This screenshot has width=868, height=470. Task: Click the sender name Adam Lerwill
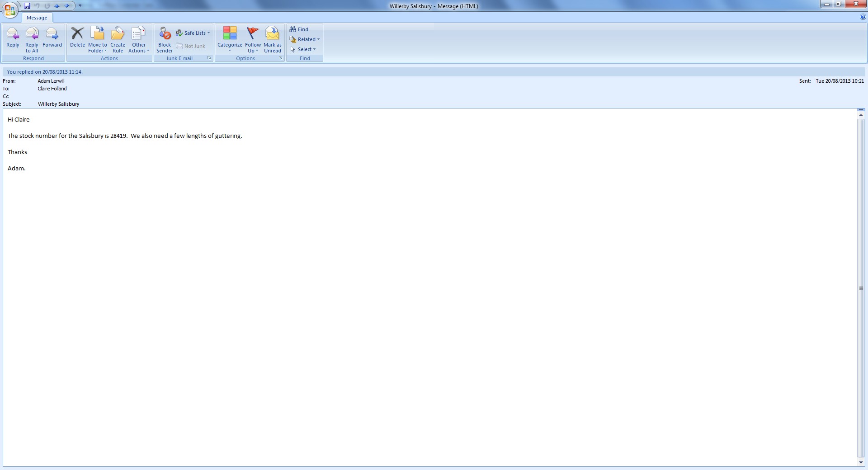[x=51, y=81]
